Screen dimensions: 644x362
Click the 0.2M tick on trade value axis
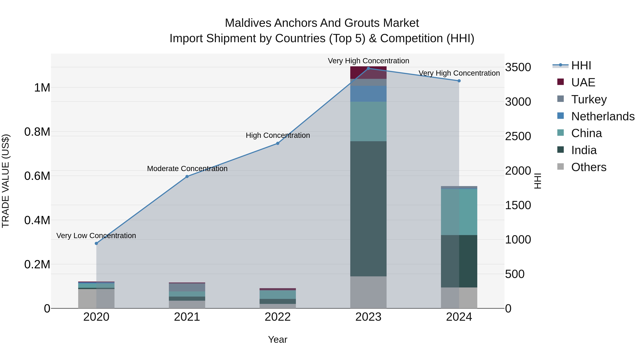(x=37, y=264)
